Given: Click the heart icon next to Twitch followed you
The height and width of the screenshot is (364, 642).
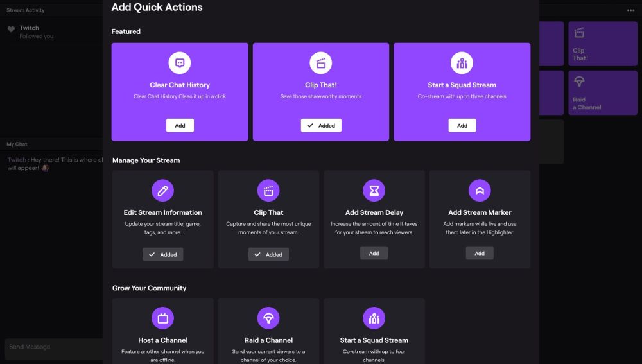Looking at the screenshot, I should point(11,29).
